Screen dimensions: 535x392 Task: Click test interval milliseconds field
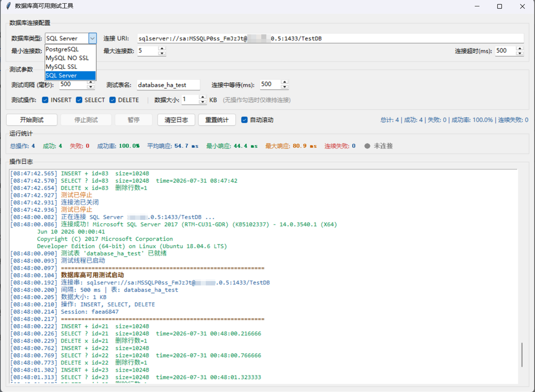coord(73,84)
